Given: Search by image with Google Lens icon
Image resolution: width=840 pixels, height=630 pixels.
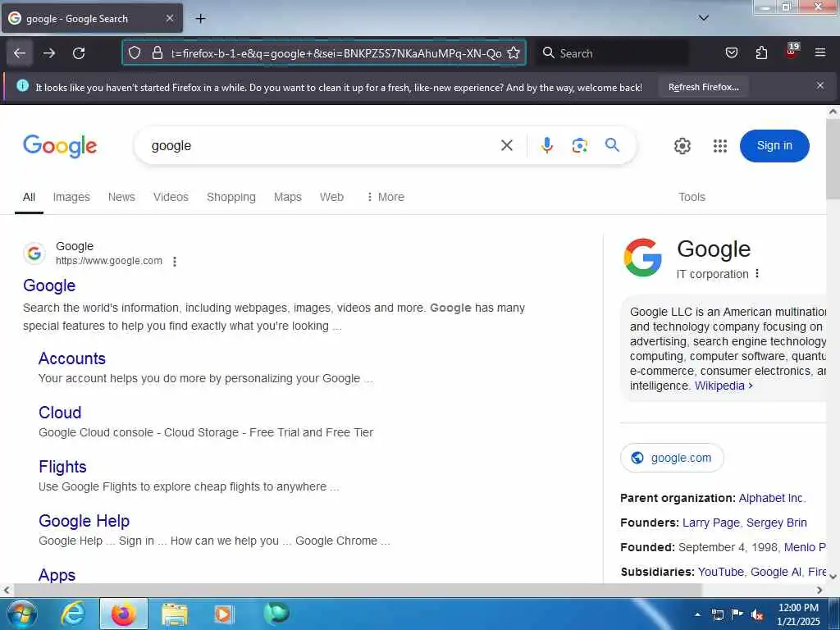Looking at the screenshot, I should 579,145.
